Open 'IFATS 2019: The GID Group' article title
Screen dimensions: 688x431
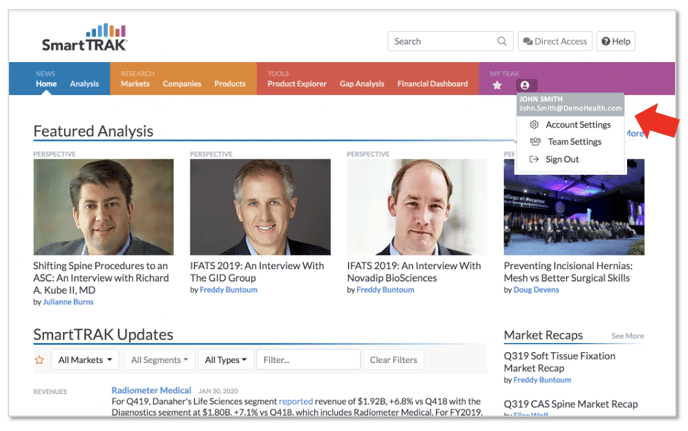tap(257, 272)
